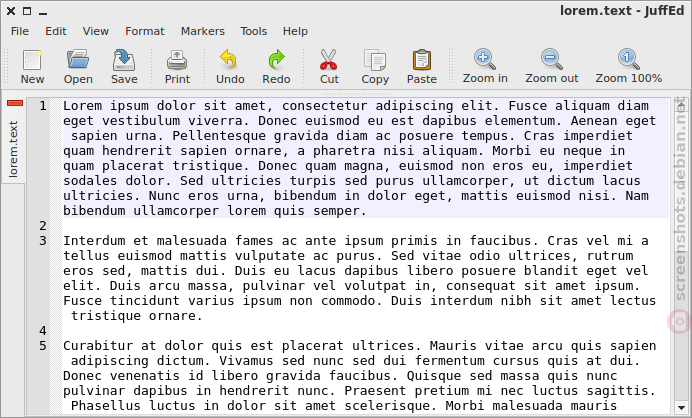Open a file with the Open icon
Viewport: 692px width, 418px height.
[78, 60]
